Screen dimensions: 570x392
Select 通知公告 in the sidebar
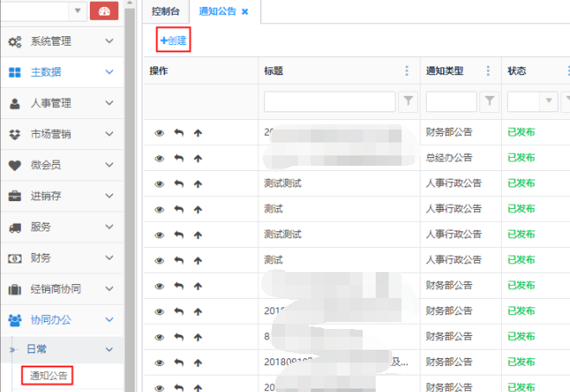(x=47, y=375)
